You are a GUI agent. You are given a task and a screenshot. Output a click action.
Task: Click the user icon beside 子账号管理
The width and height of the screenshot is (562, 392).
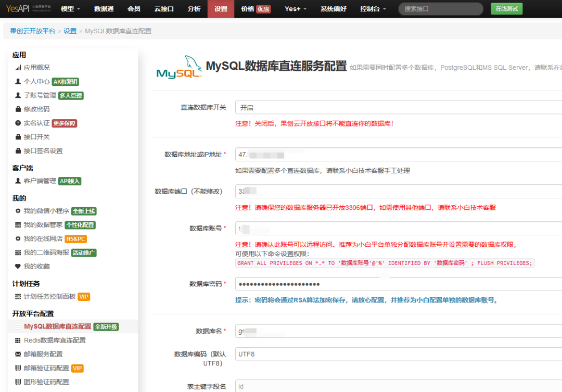point(18,95)
